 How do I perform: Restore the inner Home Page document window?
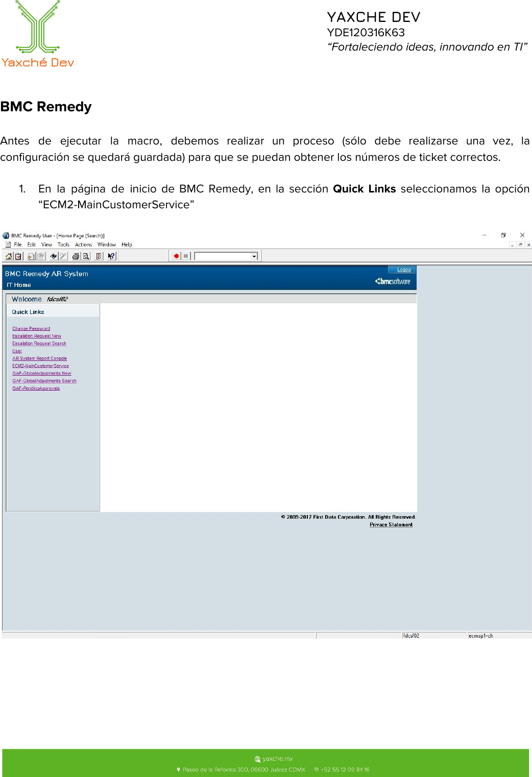click(521, 245)
